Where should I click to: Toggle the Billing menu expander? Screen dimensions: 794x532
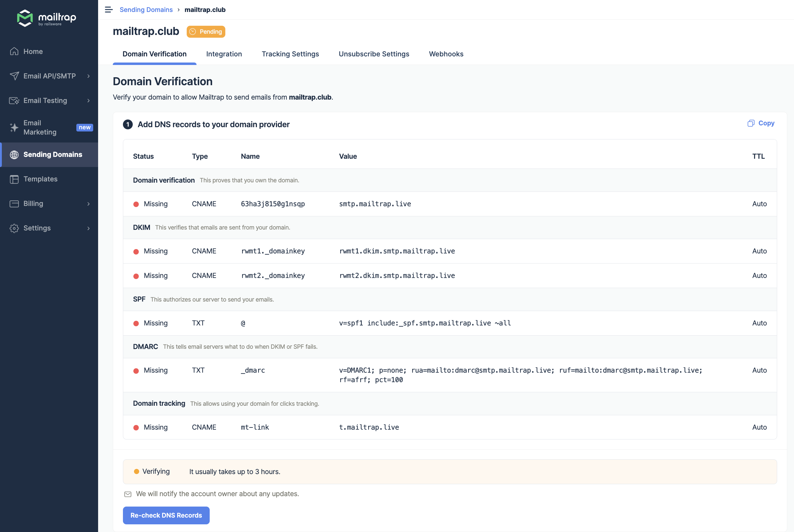89,204
